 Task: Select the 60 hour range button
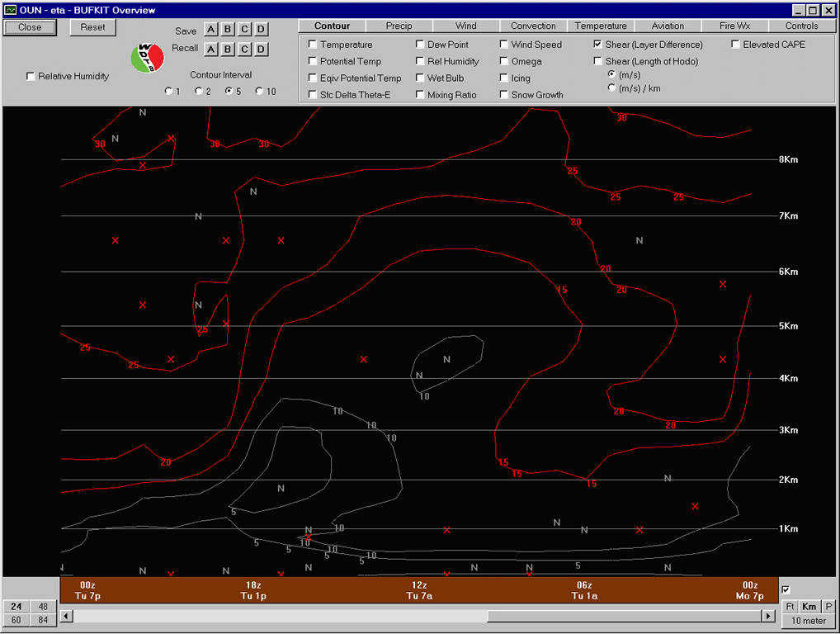(x=17, y=620)
